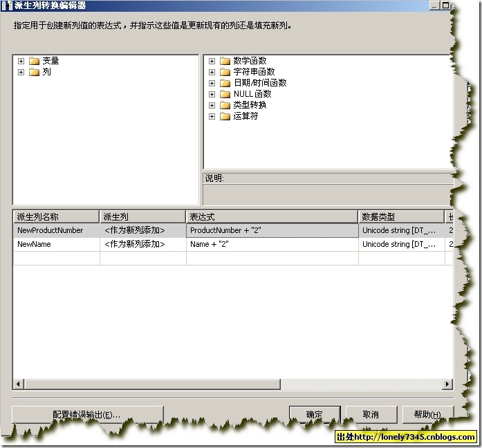Click the 变量 tree label

[50, 61]
